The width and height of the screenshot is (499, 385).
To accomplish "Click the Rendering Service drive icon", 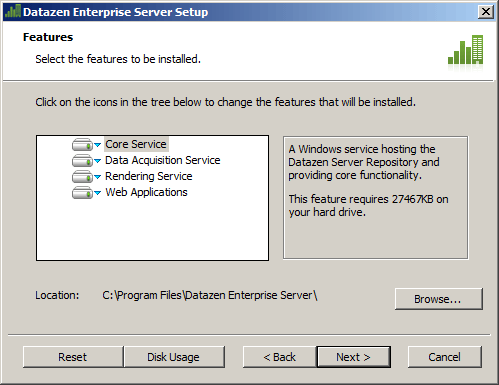I will click(82, 177).
